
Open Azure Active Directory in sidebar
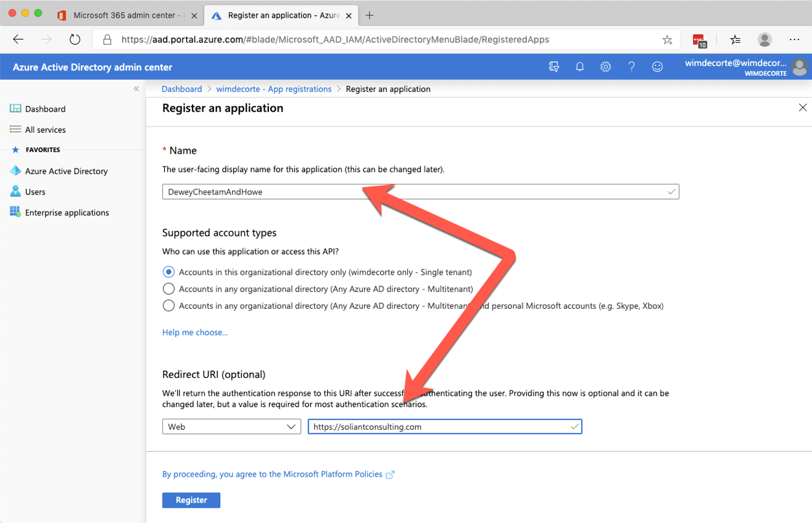click(x=66, y=171)
